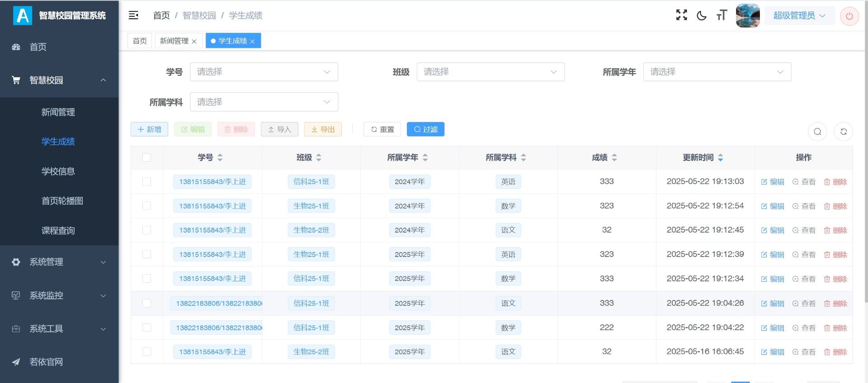This screenshot has height=383, width=868.
Task: Collapse the sidebar with the hamburger icon
Action: coord(133,15)
